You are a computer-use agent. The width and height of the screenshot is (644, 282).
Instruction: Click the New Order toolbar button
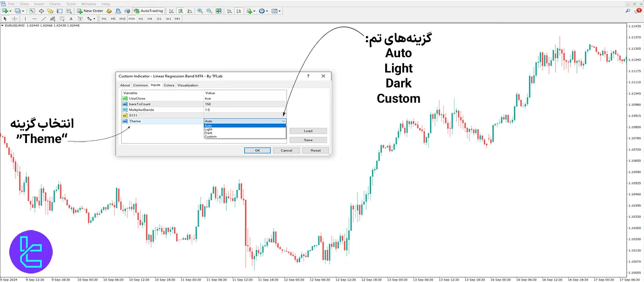[x=90, y=11]
